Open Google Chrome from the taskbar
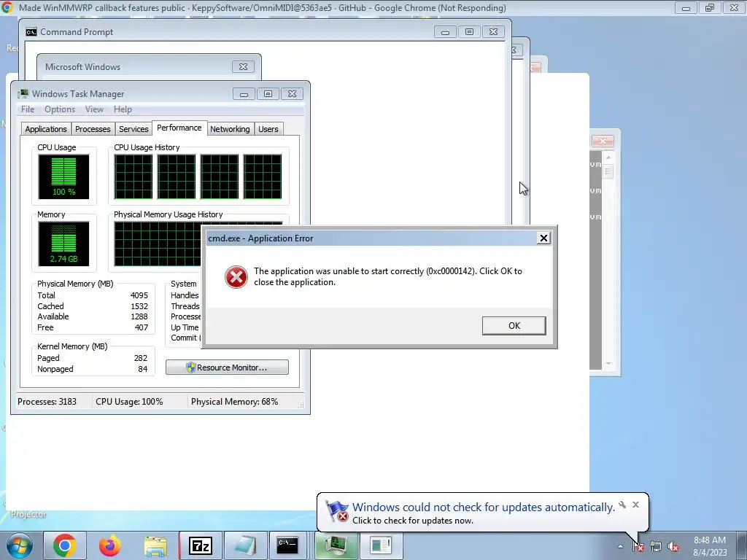The height and width of the screenshot is (560, 747). 65,545
